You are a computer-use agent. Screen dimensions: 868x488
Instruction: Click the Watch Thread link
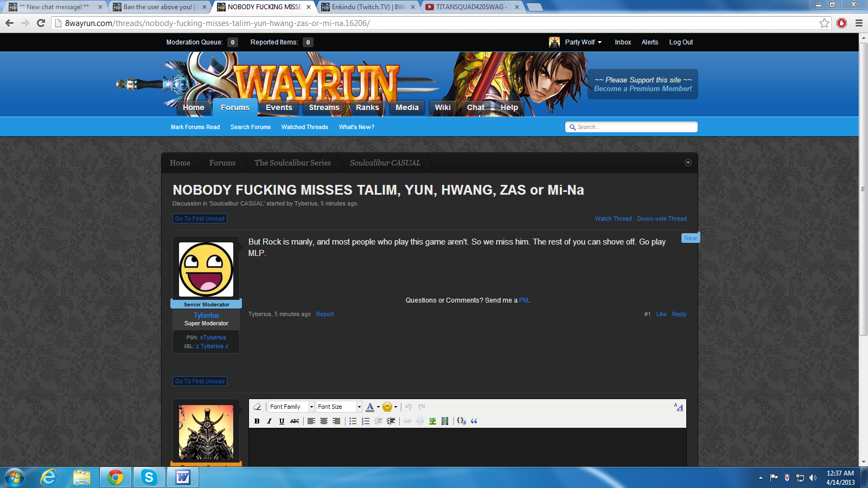[x=613, y=219]
